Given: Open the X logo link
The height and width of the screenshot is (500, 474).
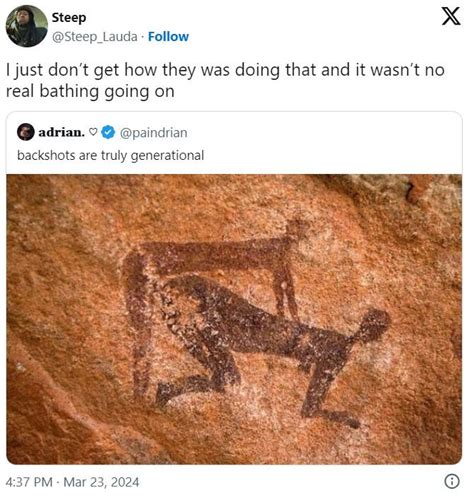Looking at the screenshot, I should pyautogui.click(x=451, y=16).
